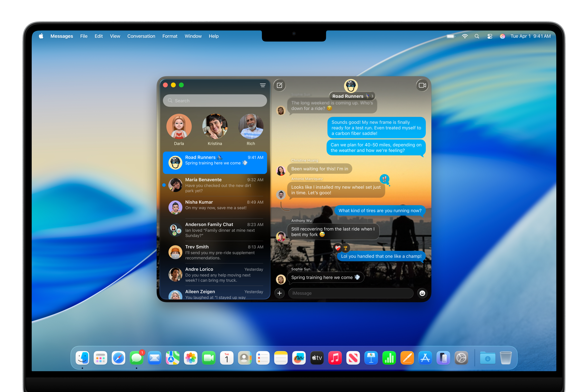Screen dimensions: 588x392
Task: Click the Road Runners helmet avatar
Action: 351,86
